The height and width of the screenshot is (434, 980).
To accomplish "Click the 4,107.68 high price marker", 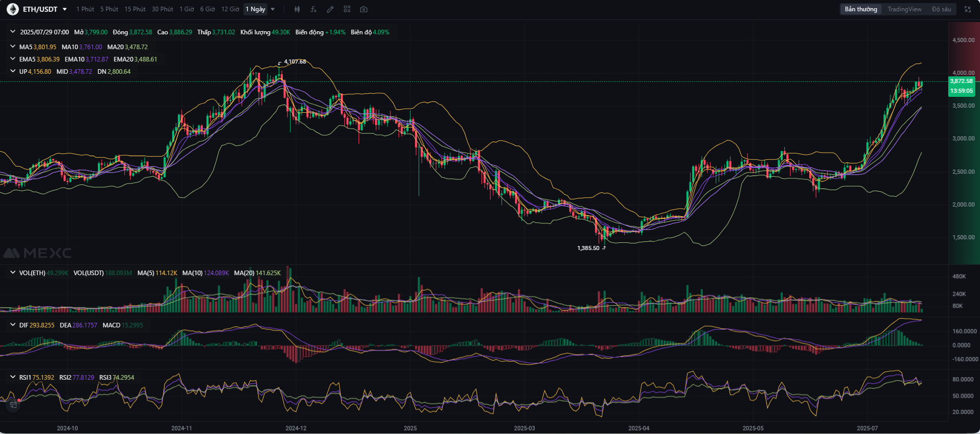I will coord(295,61).
